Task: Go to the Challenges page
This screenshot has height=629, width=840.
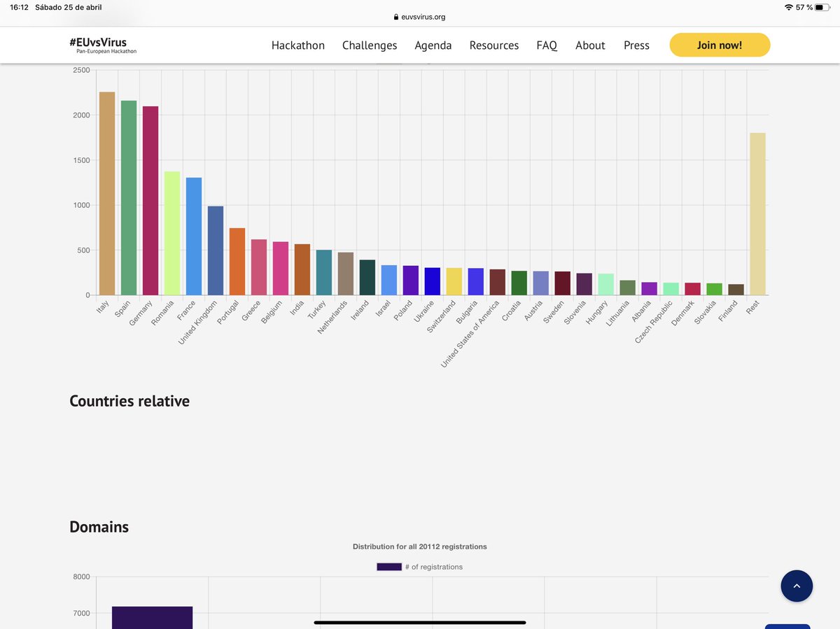Action: [370, 45]
